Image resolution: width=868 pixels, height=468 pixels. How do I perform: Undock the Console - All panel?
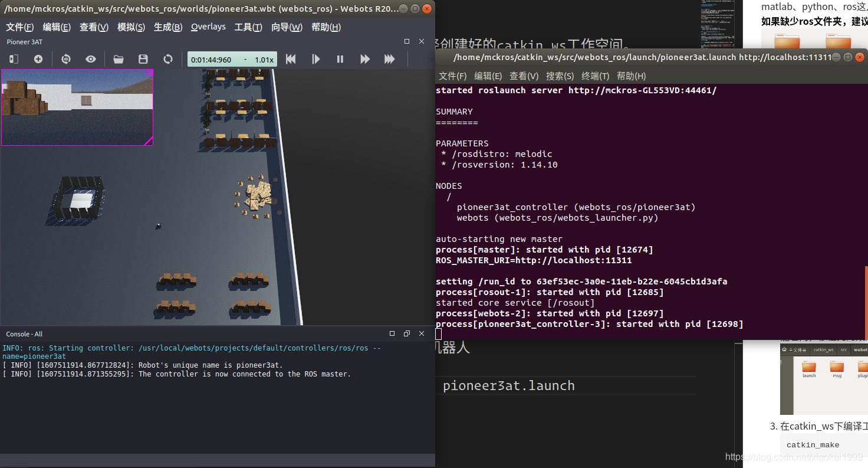tap(407, 333)
